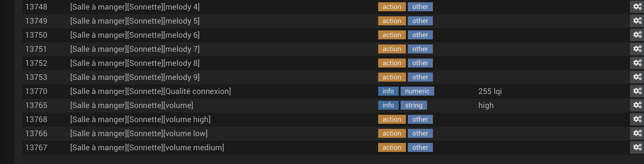Open settings gear for melody 4 command
The height and width of the screenshot is (164, 644).
637,7
